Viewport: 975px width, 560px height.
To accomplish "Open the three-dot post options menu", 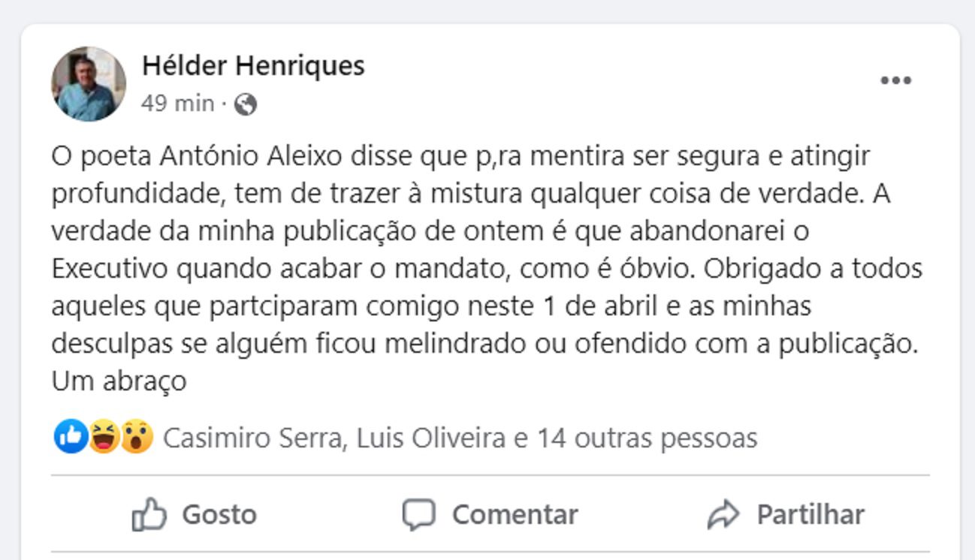I will pyautogui.click(x=895, y=80).
